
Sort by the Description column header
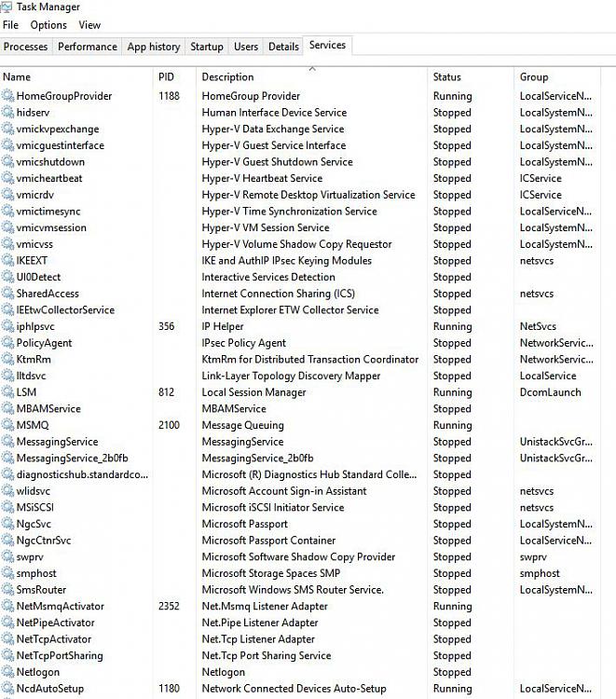pyautogui.click(x=311, y=76)
